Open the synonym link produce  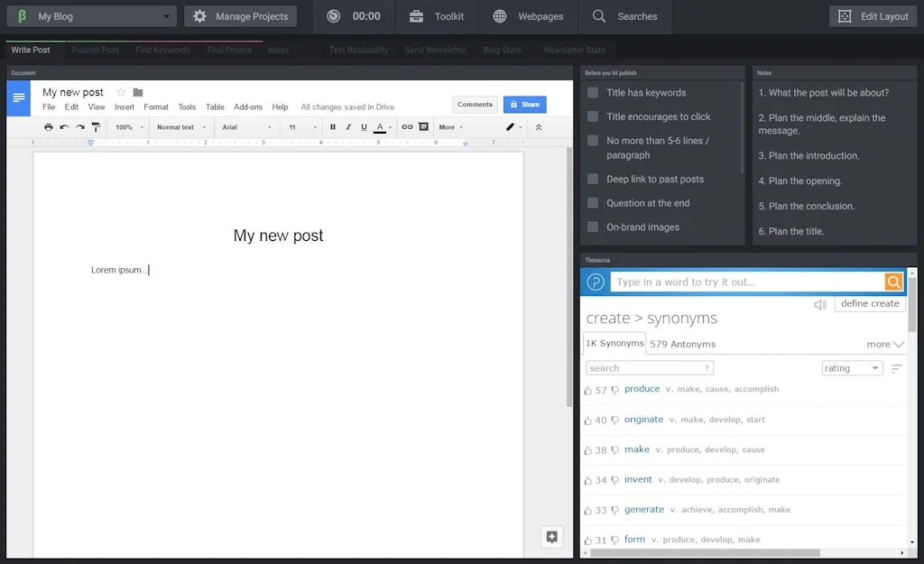642,389
